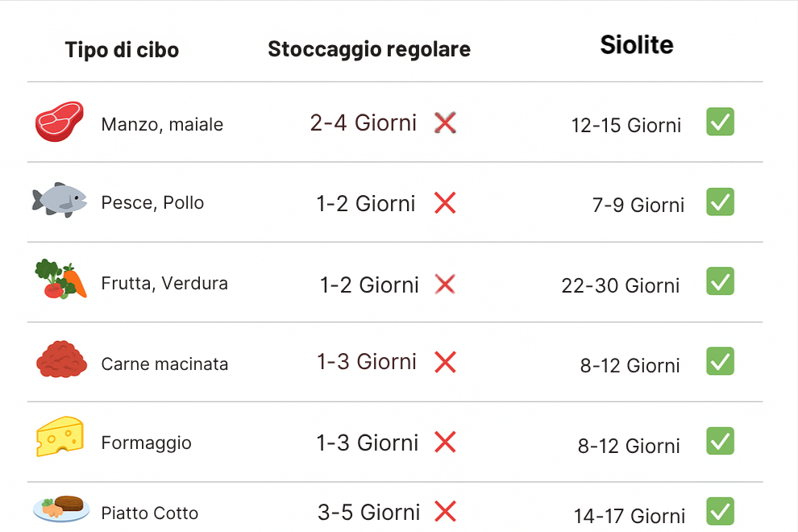Click the gray fish icon
Screen dimensions: 798x532
(60, 199)
